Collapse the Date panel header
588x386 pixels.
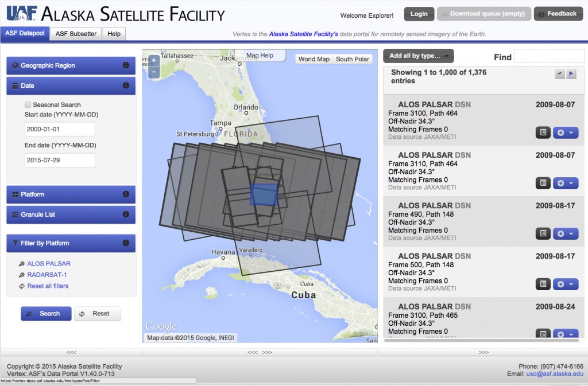tap(70, 85)
